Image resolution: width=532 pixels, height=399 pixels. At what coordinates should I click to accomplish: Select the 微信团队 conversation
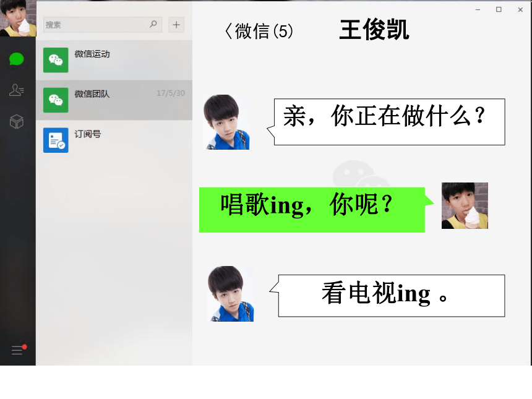[114, 100]
